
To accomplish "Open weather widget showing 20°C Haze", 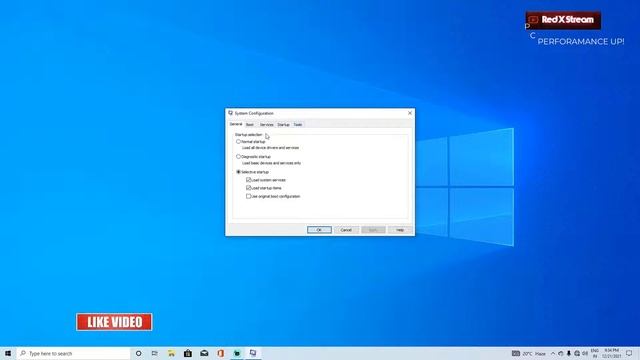I will coord(529,353).
